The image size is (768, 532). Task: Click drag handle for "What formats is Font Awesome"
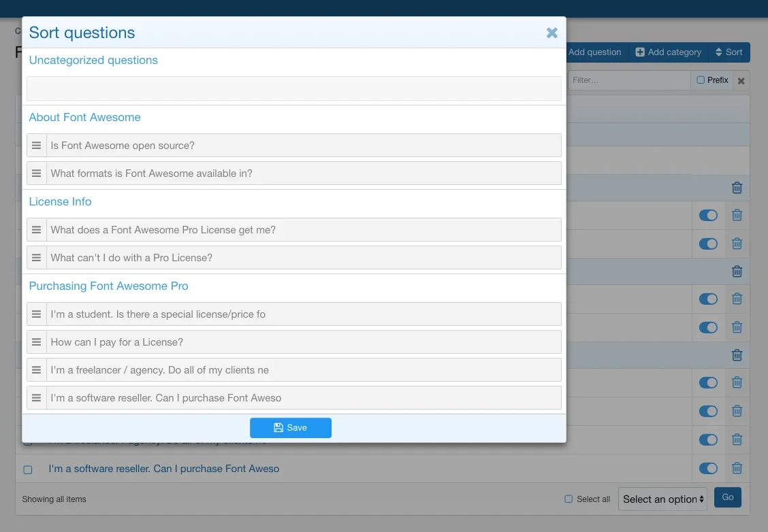pyautogui.click(x=37, y=173)
